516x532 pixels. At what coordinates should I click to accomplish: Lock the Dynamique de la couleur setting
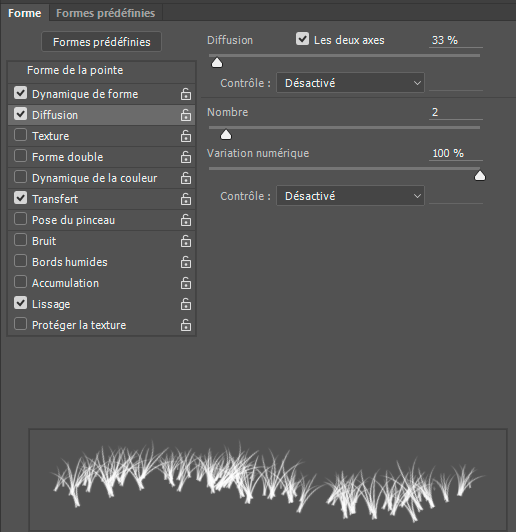click(186, 178)
